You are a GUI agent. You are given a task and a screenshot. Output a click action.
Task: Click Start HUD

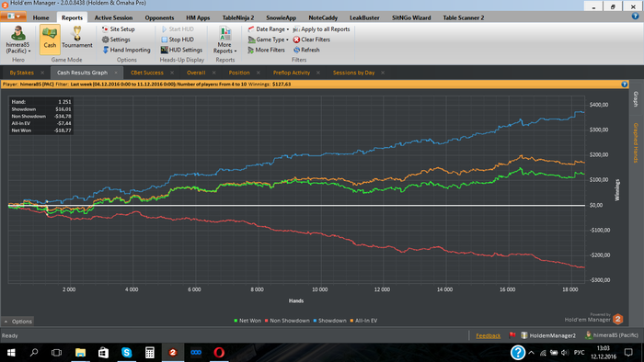tap(178, 29)
